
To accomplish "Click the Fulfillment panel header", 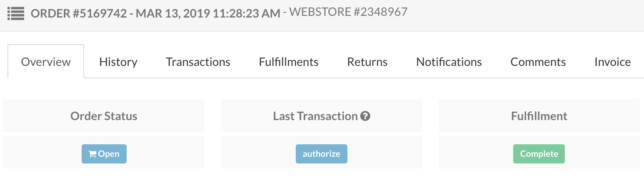I will pyautogui.click(x=539, y=116).
